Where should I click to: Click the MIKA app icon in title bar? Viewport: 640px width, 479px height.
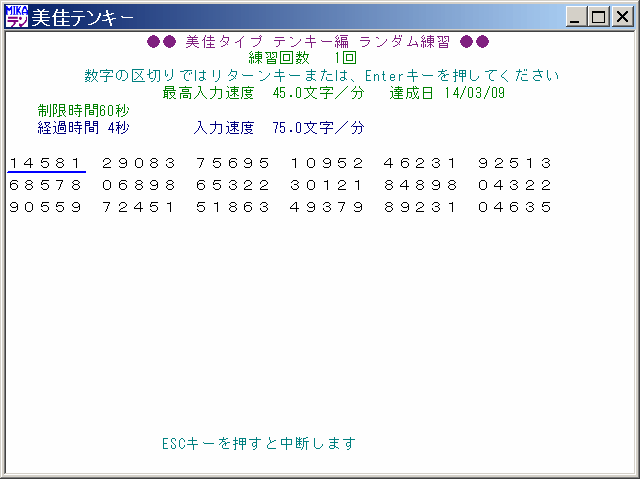click(17, 16)
